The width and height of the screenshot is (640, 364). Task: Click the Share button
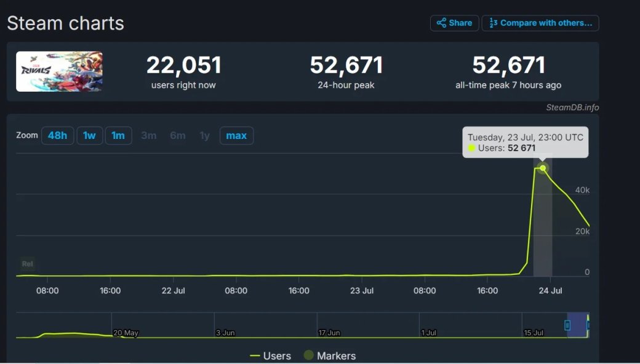tap(454, 23)
